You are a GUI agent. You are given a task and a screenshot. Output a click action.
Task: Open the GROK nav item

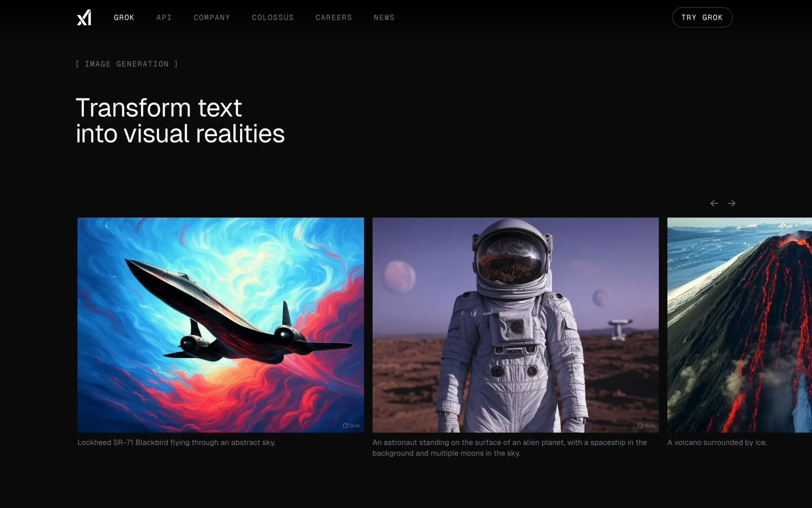point(124,17)
